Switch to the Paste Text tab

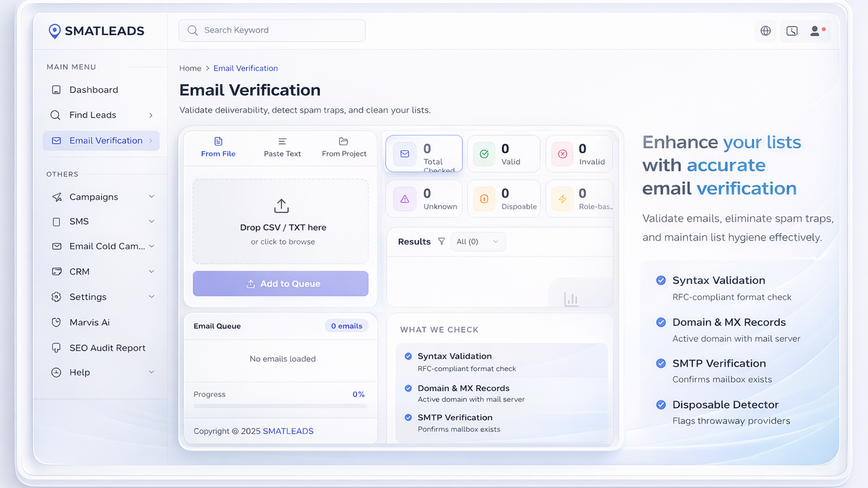(282, 147)
